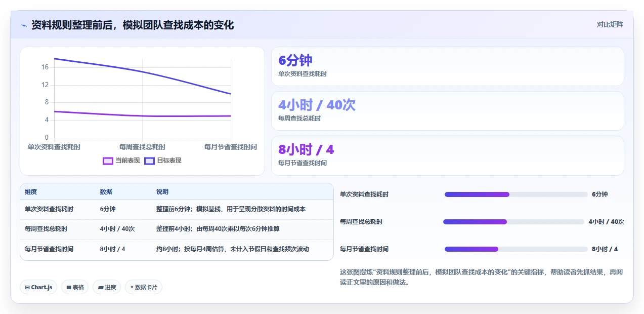Click progress value 4小时 / 40次 beside bar
Image resolution: width=644 pixels, height=314 pixels.
(607, 222)
